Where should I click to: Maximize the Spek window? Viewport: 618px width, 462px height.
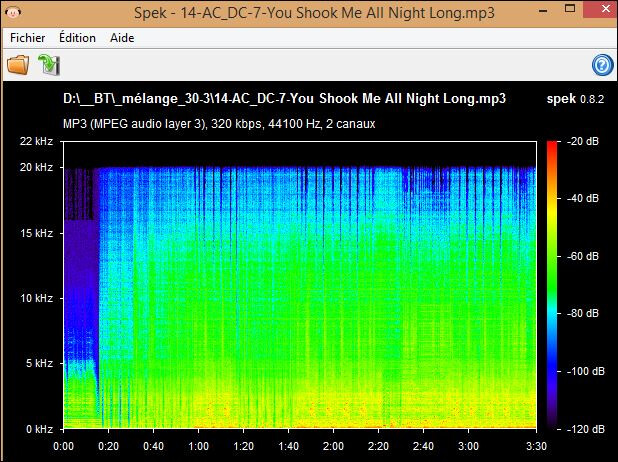(x=570, y=9)
